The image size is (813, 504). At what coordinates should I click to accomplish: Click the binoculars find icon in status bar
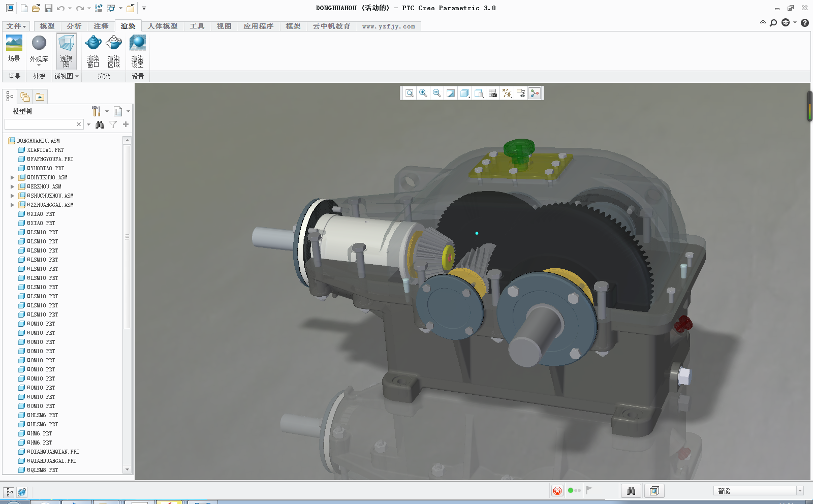[631, 491]
